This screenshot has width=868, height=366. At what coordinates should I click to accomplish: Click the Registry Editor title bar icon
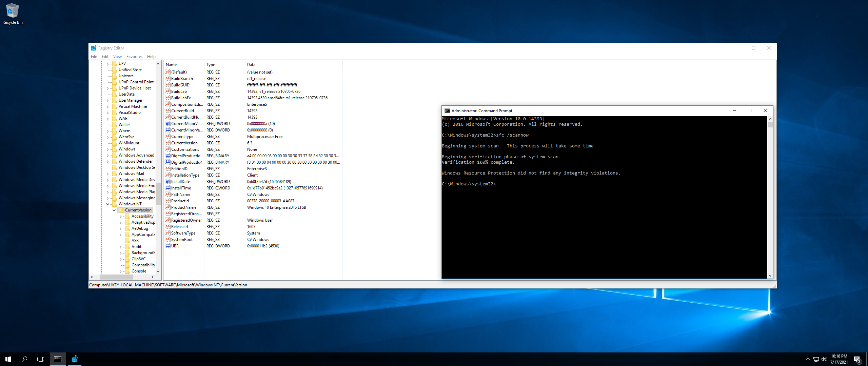[94, 48]
